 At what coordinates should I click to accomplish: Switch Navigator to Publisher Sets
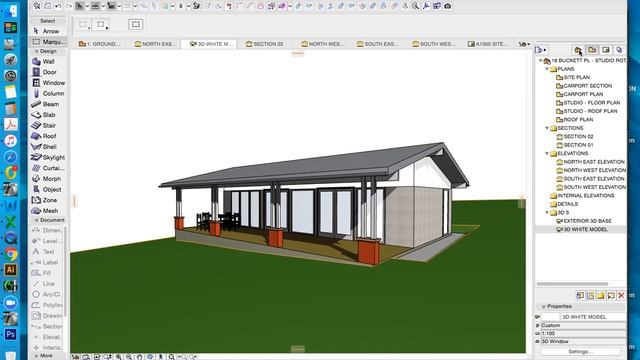coord(619,50)
